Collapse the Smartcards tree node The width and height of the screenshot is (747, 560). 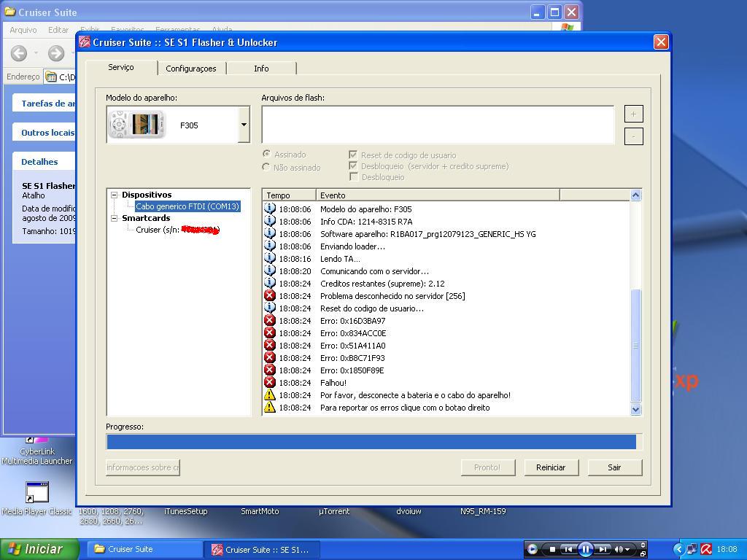(115, 218)
